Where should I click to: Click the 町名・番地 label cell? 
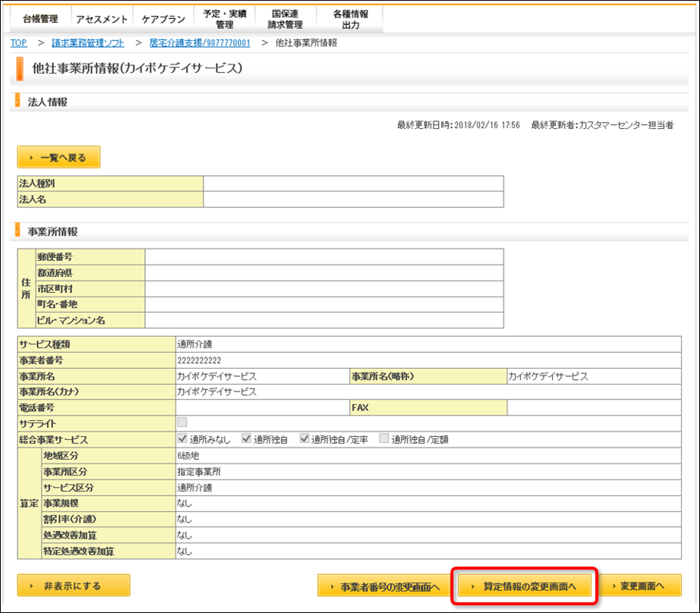(x=90, y=304)
